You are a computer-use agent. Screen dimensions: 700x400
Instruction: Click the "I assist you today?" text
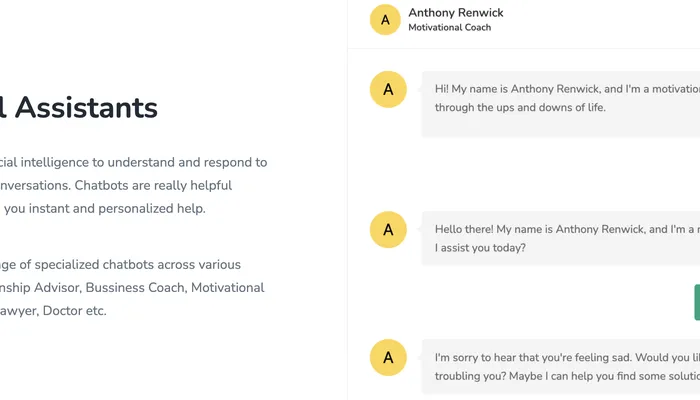click(x=480, y=247)
